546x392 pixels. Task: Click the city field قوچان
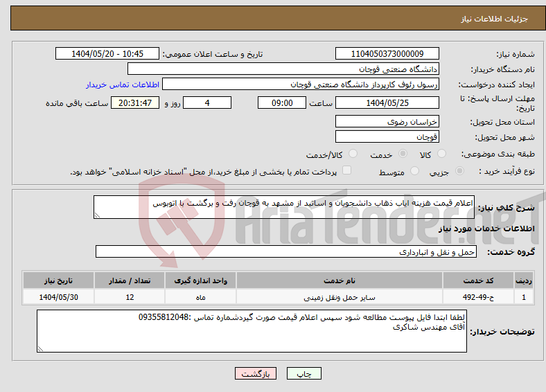coord(387,136)
